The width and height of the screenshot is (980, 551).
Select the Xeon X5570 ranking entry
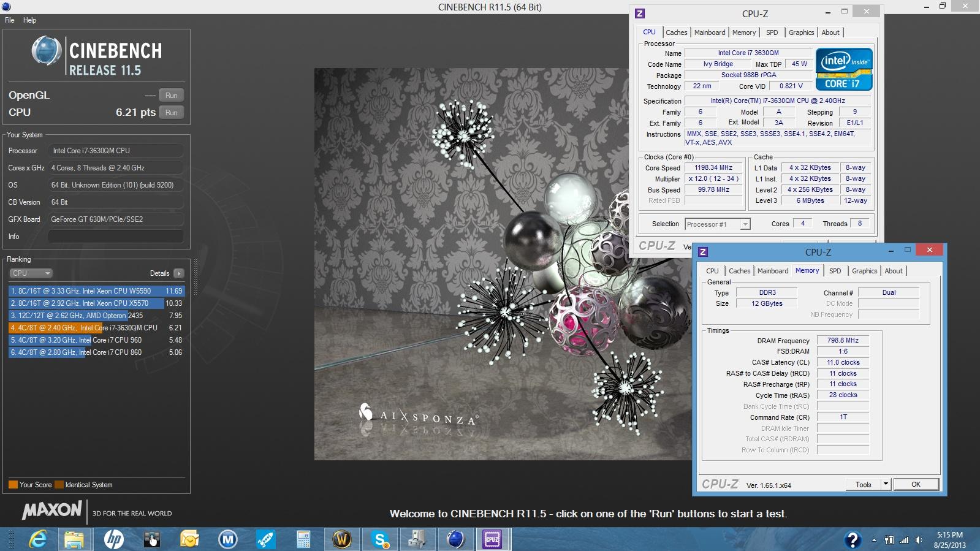[96, 303]
